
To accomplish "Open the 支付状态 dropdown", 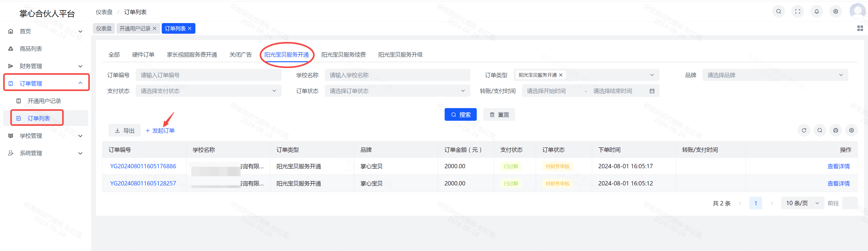I will 208,91.
